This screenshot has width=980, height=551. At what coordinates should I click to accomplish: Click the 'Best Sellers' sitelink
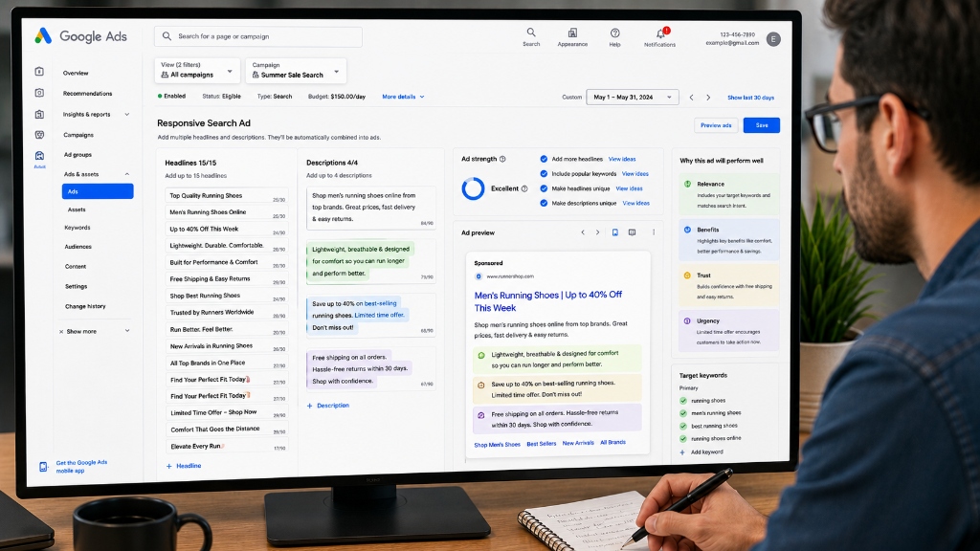(x=542, y=444)
